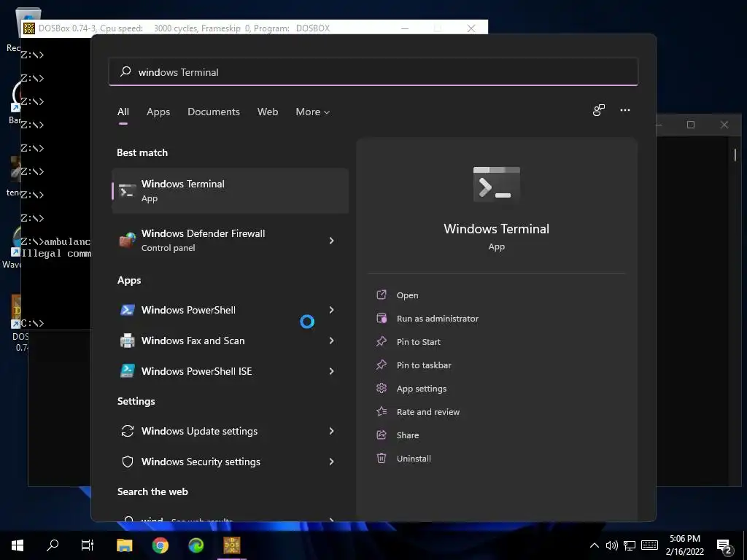Click the Windows Start button
The width and height of the screenshot is (747, 560).
tap(18, 545)
